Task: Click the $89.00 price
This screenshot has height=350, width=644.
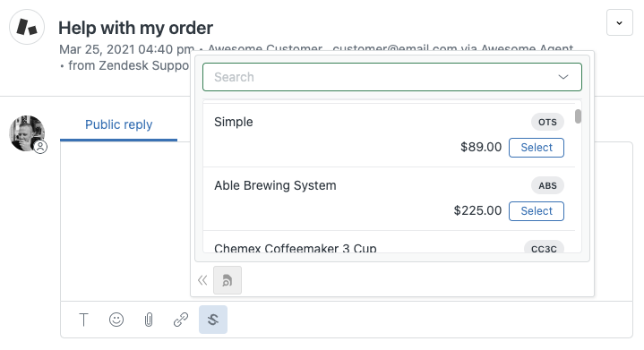Action: [x=481, y=147]
